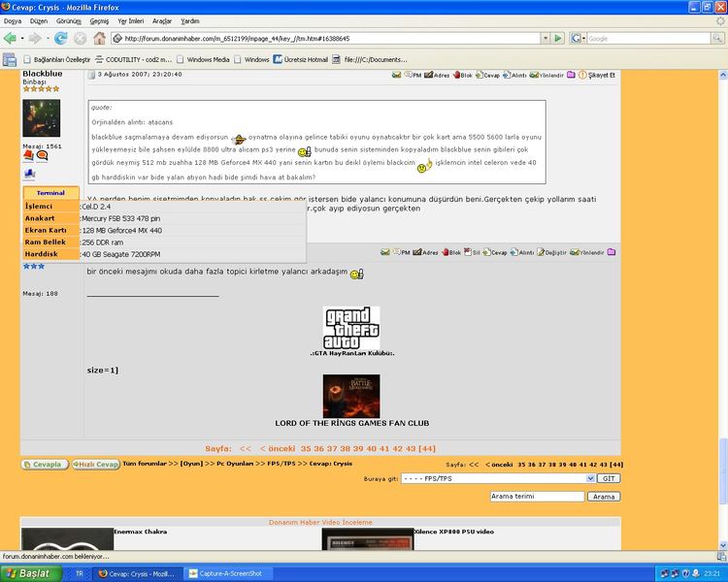Open the Görünüm menu
Screen dimensions: 728x582
point(69,21)
